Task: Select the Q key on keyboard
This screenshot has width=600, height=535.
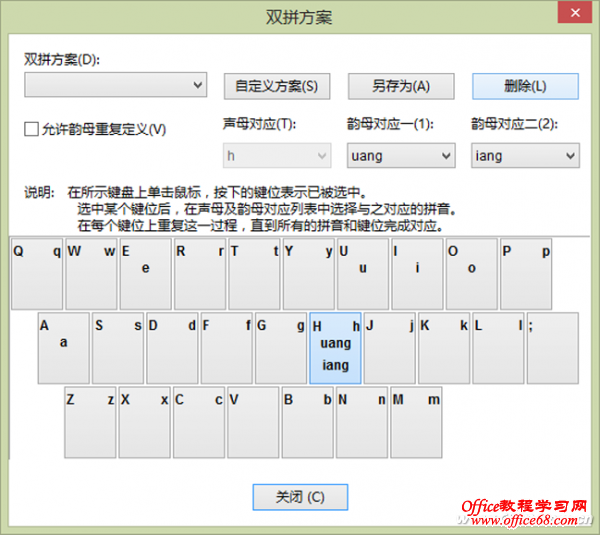Action: pyautogui.click(x=37, y=274)
